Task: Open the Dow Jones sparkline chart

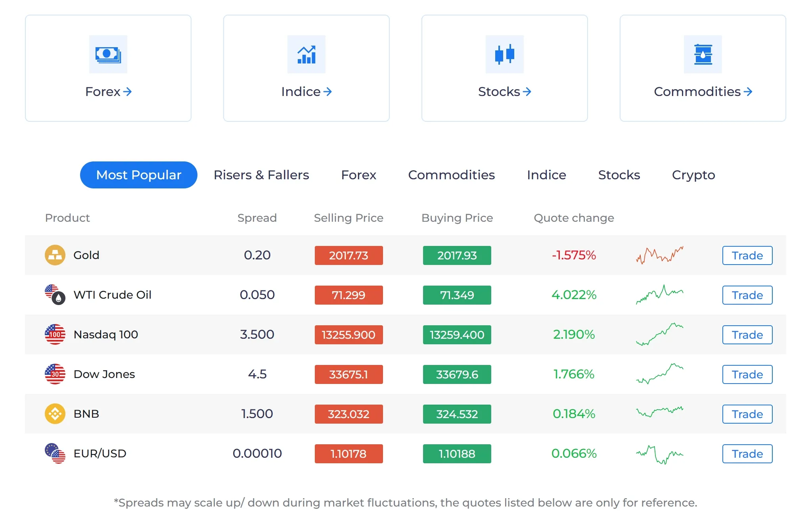Action: point(660,374)
